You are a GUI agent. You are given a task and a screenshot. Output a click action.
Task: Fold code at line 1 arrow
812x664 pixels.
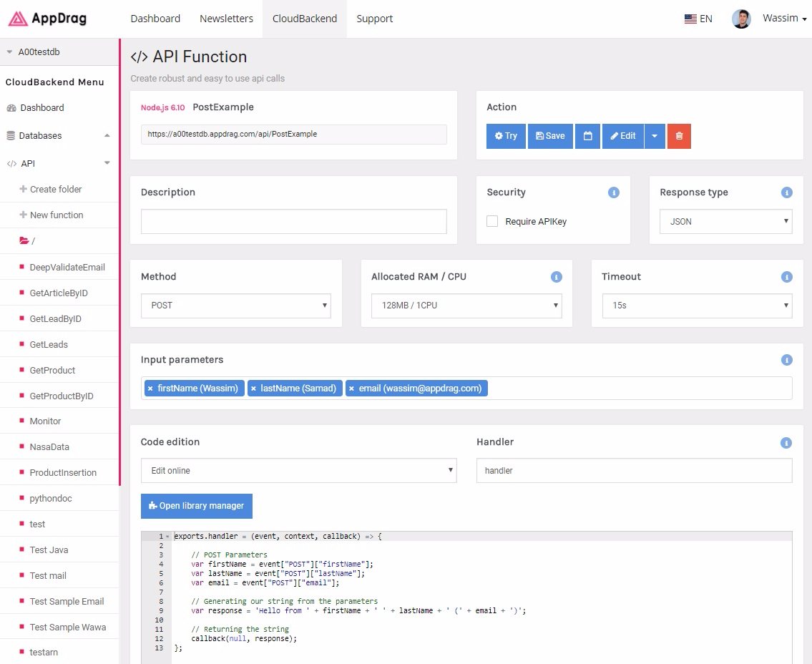pyautogui.click(x=167, y=537)
